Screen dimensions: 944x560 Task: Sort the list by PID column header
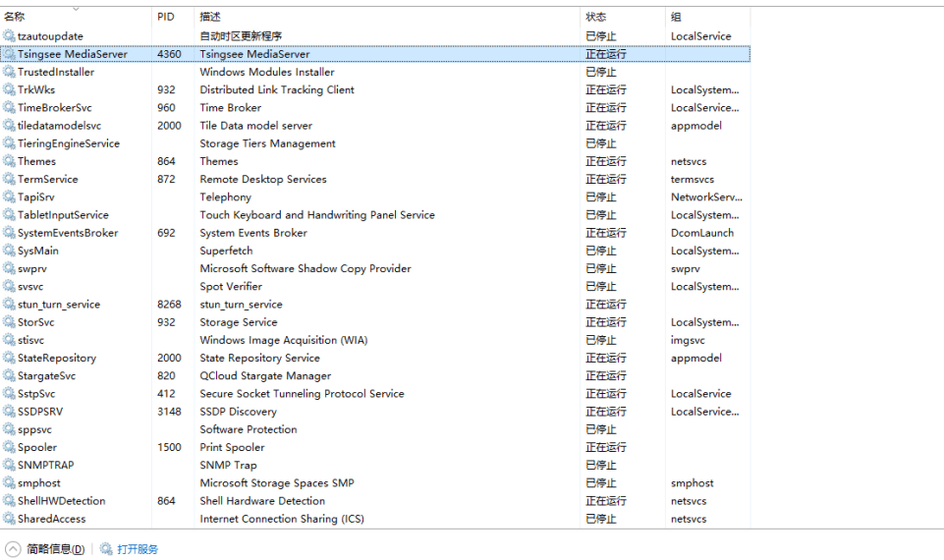(x=166, y=17)
